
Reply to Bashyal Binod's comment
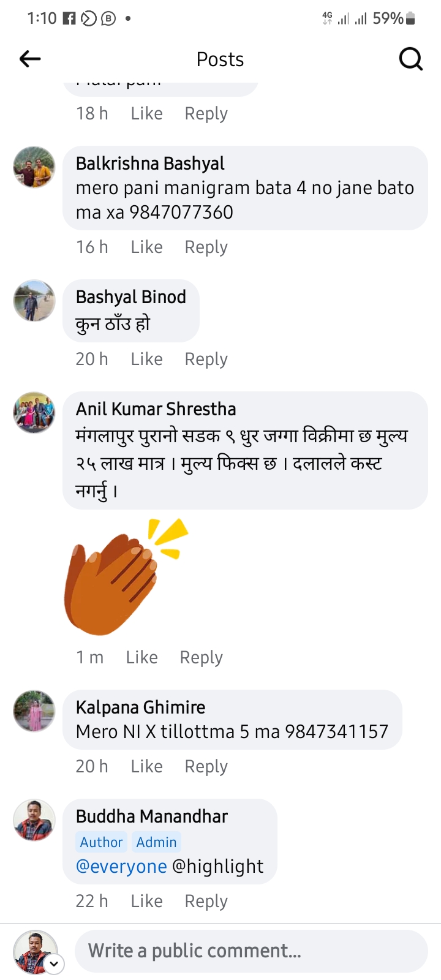(206, 359)
